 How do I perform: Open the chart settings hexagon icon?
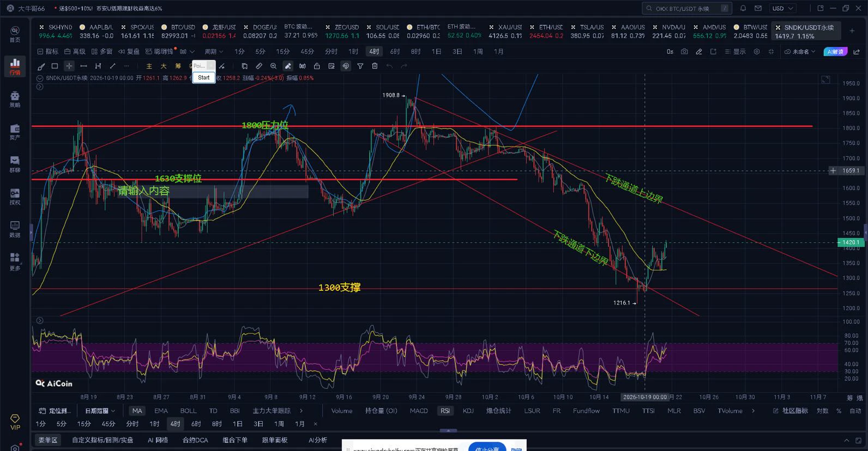756,52
